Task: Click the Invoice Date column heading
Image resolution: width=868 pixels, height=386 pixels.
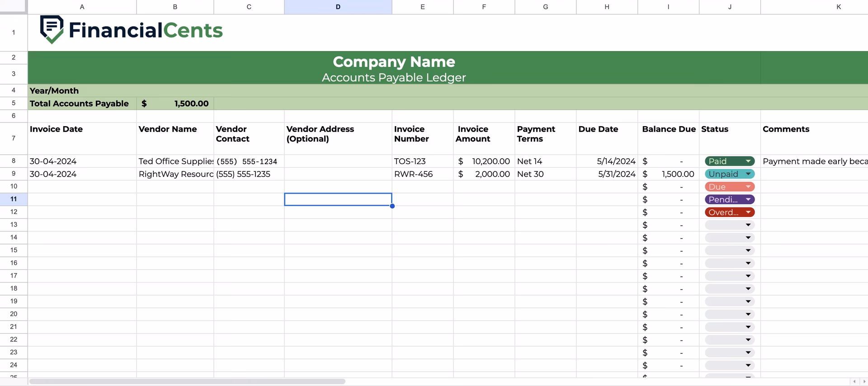Action: [x=56, y=129]
